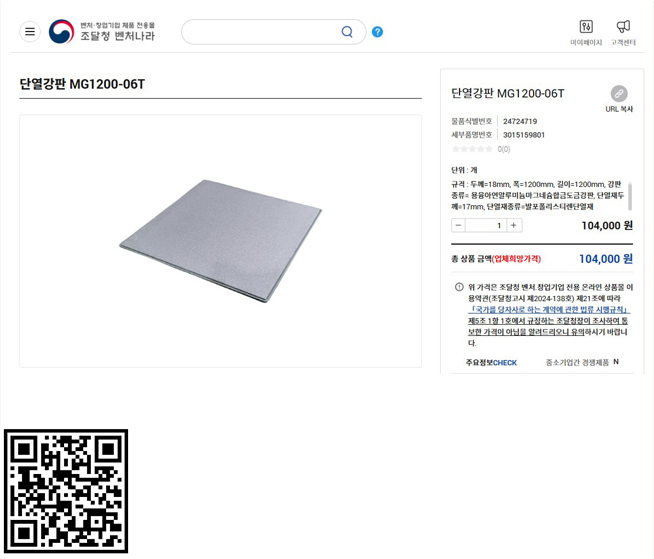This screenshot has height=559, width=654.
Task: Click the URL 복사 link icon
Action: 619,93
